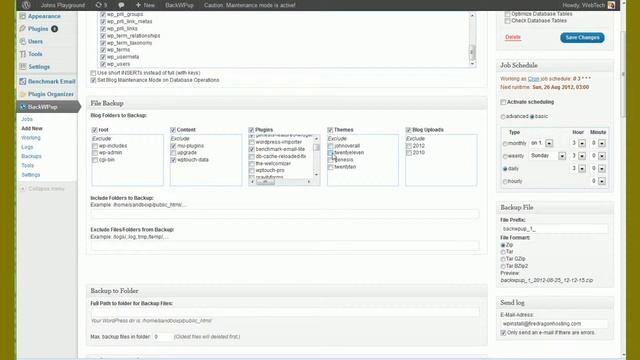The height and width of the screenshot is (360, 640).
Task: Open the comments bubble icon
Action: click(x=121, y=5)
